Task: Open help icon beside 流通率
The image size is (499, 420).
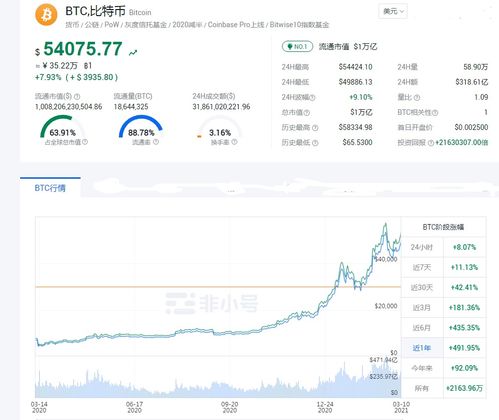Action: [156, 142]
